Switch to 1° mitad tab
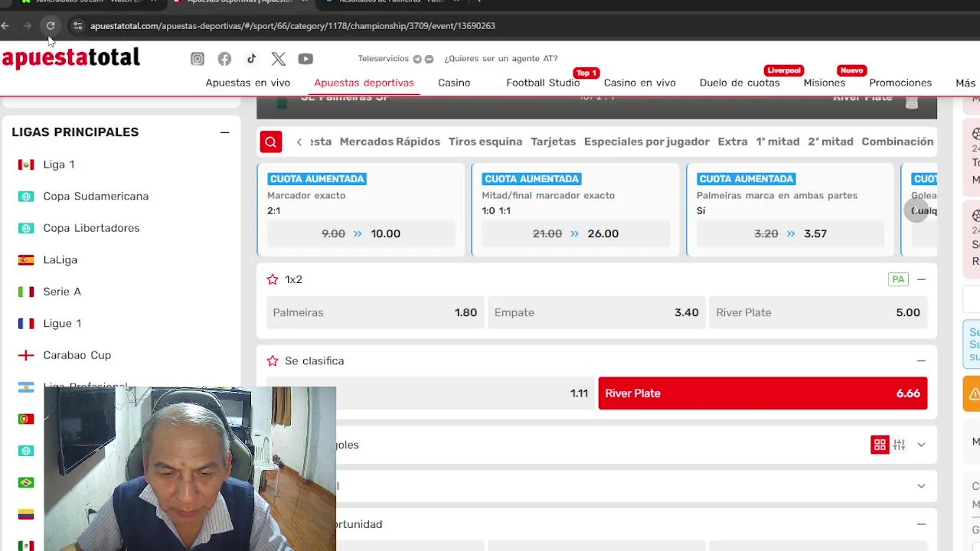The width and height of the screenshot is (980, 551). pos(778,142)
